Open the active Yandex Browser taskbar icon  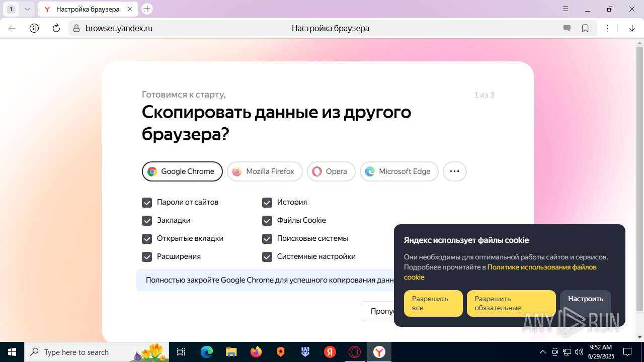tap(379, 352)
